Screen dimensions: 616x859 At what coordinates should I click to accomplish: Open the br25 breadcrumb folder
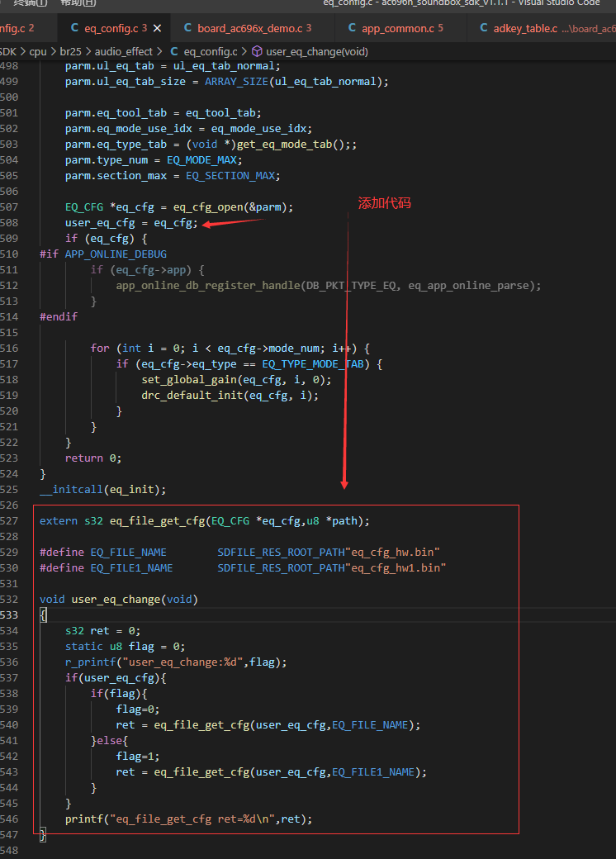coord(71,51)
